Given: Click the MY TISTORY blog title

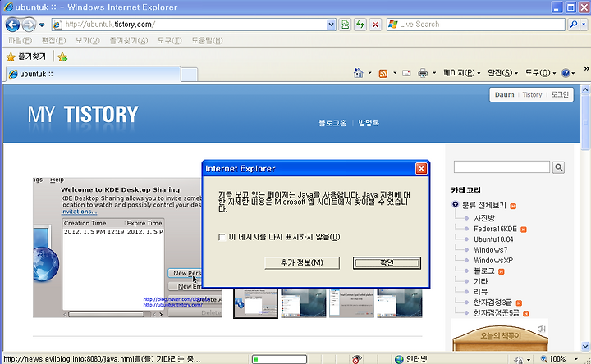Looking at the screenshot, I should [x=83, y=114].
